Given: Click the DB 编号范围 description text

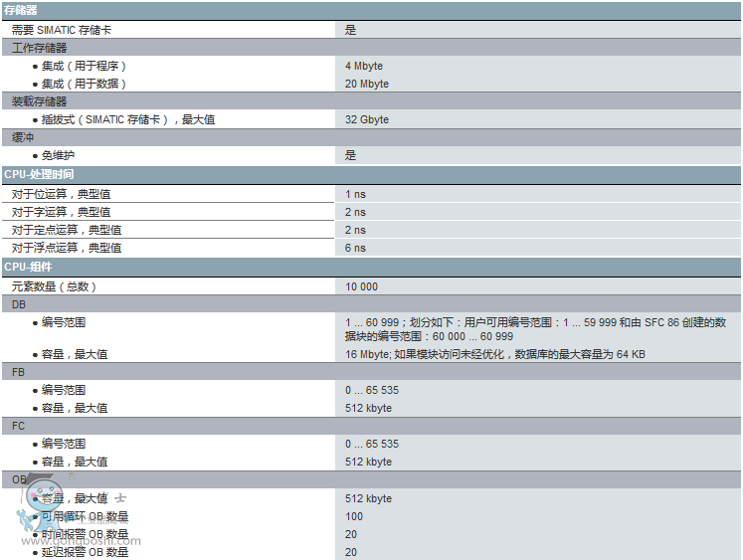Looking at the screenshot, I should coord(535,329).
